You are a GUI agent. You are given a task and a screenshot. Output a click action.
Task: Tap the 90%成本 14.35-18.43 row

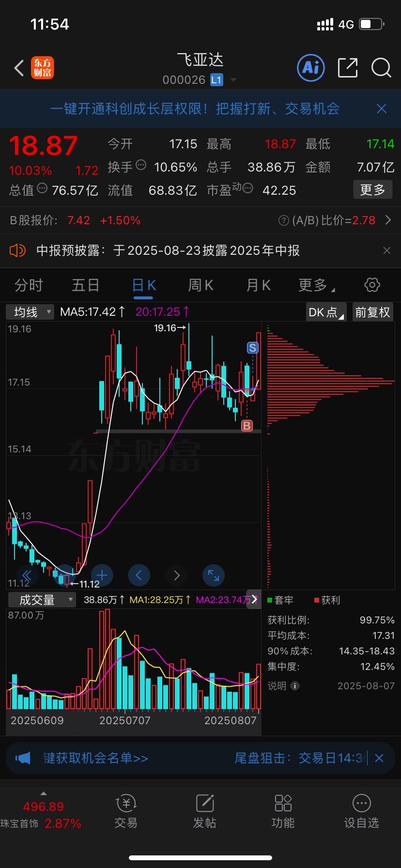pyautogui.click(x=331, y=651)
